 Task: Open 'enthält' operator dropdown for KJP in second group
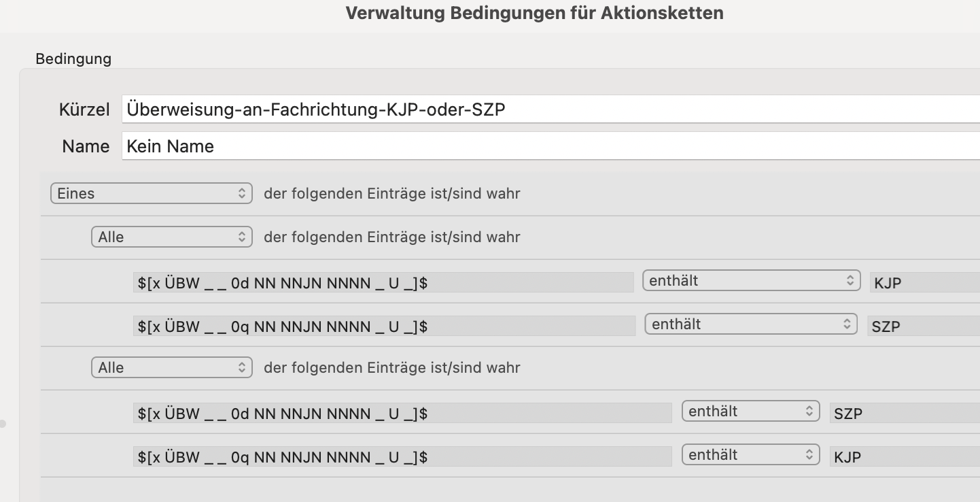(x=750, y=455)
